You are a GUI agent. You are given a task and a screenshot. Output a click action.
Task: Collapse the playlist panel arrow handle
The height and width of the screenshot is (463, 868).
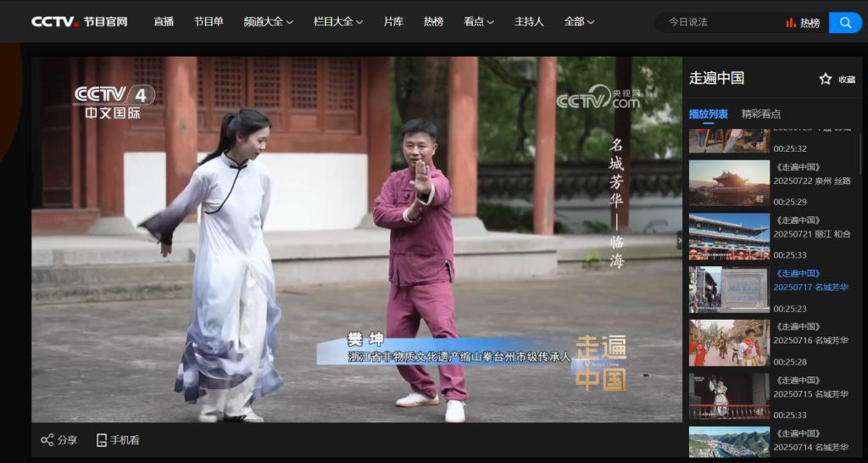[678, 241]
